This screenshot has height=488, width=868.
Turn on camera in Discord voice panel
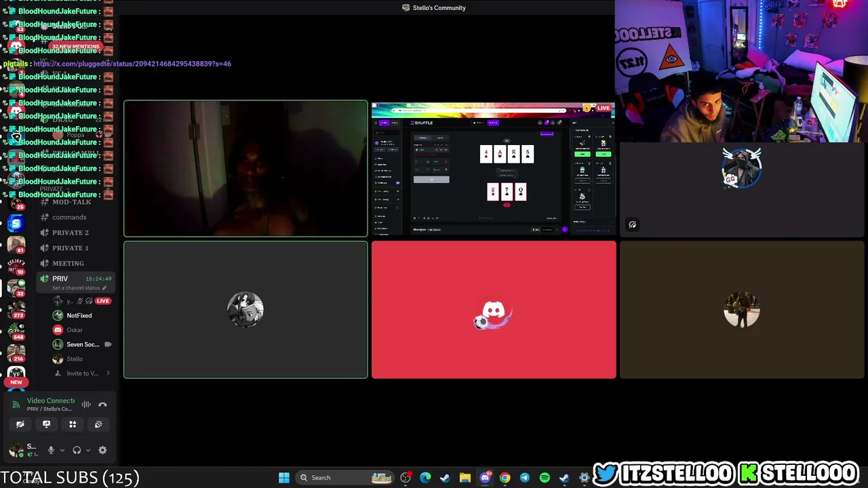pos(20,424)
